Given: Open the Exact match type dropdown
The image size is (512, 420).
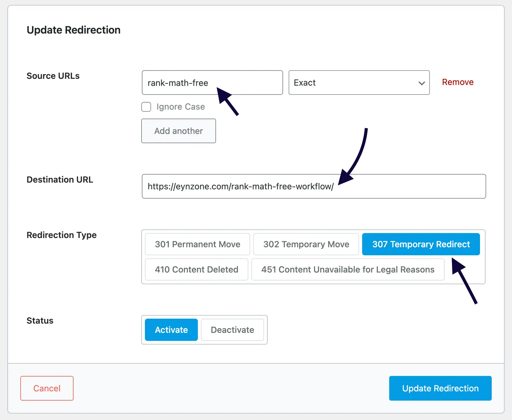Looking at the screenshot, I should (x=354, y=83).
